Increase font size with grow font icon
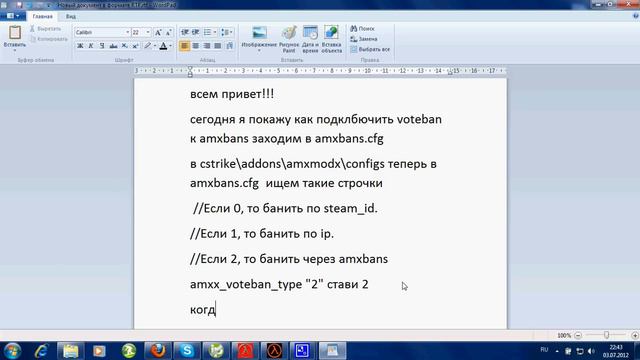 coord(158,32)
